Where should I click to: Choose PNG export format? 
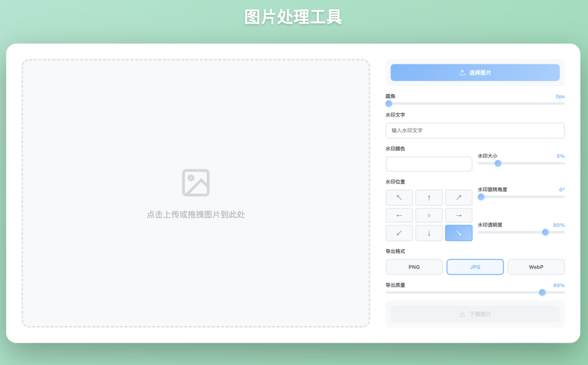coord(414,267)
